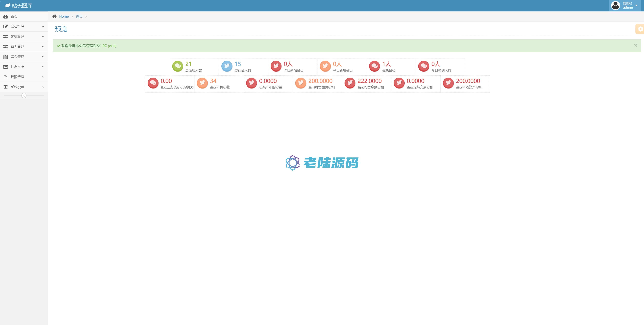644x325 pixels.
Task: Select 资金管理 in the sidebar
Action: tap(17, 57)
